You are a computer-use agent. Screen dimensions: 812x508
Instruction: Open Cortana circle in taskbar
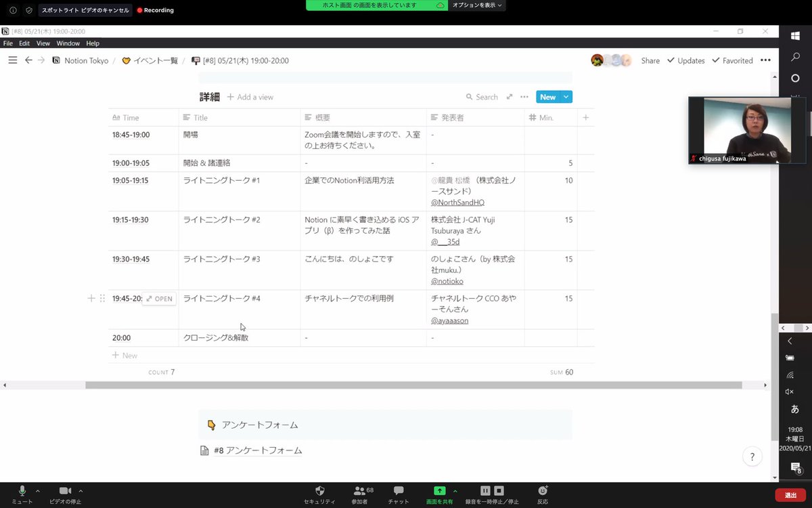coord(796,79)
